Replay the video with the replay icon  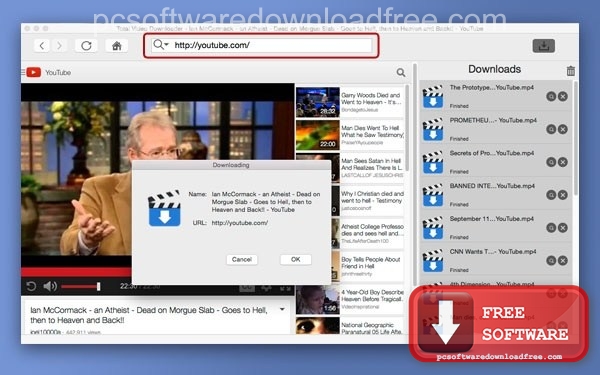coord(31,286)
